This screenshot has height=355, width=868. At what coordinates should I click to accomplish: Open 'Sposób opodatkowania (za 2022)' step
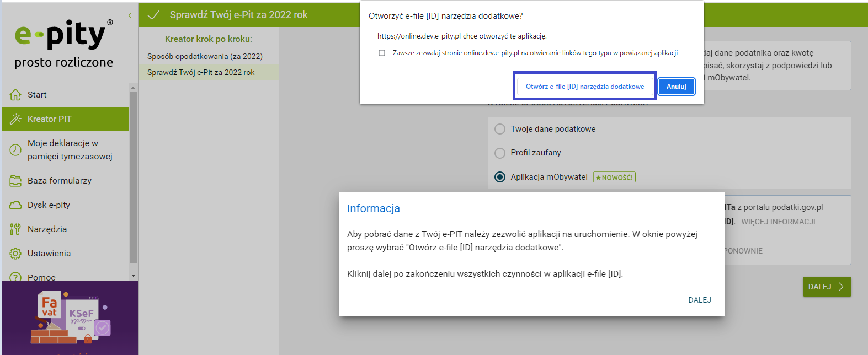coord(205,56)
